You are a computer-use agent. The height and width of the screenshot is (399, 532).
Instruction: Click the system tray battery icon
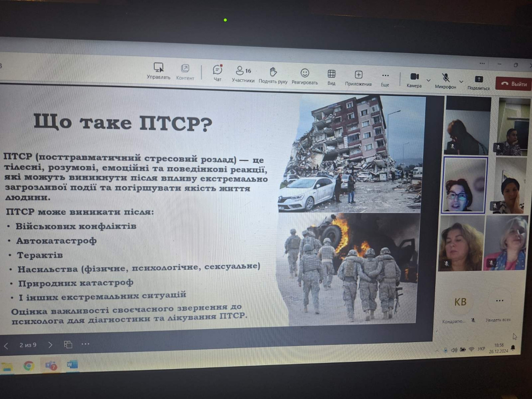click(x=463, y=349)
